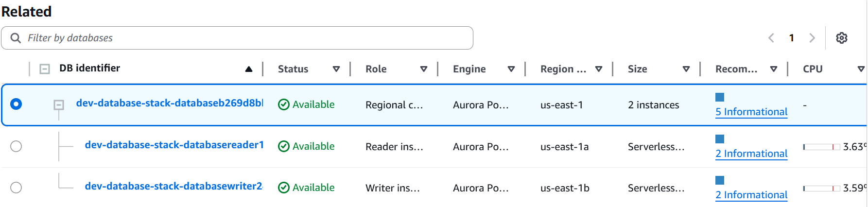Click 'Aurora Po…' engine cell in cluster row
Viewport: 868px width, 207px height.
[x=481, y=105]
